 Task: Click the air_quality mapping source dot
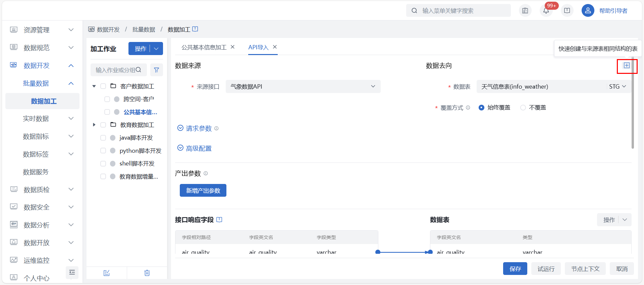378,252
